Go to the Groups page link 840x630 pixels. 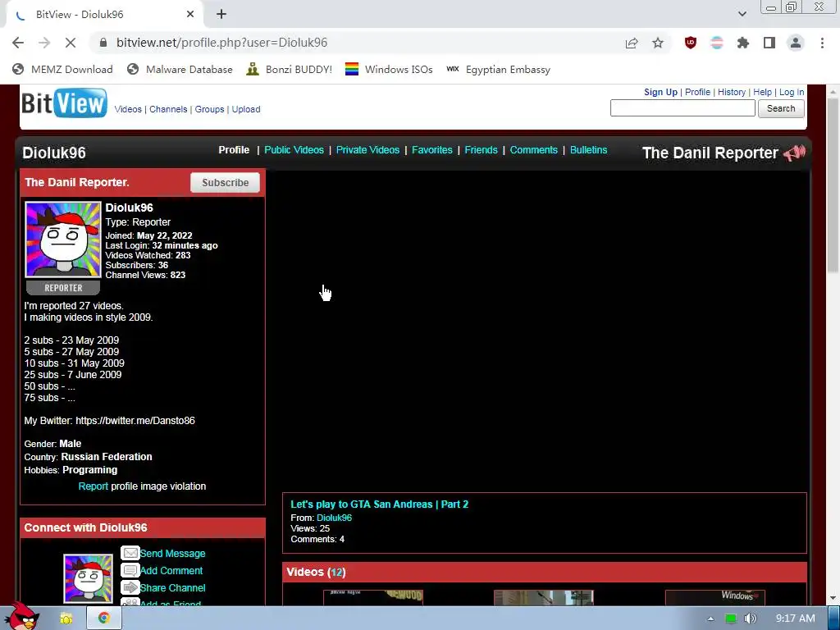pos(209,109)
